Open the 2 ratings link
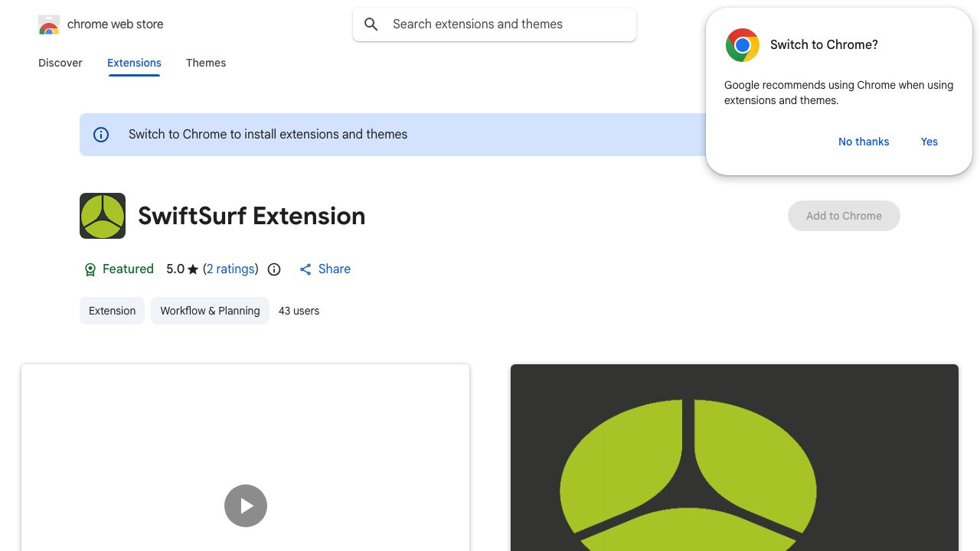 tap(230, 269)
